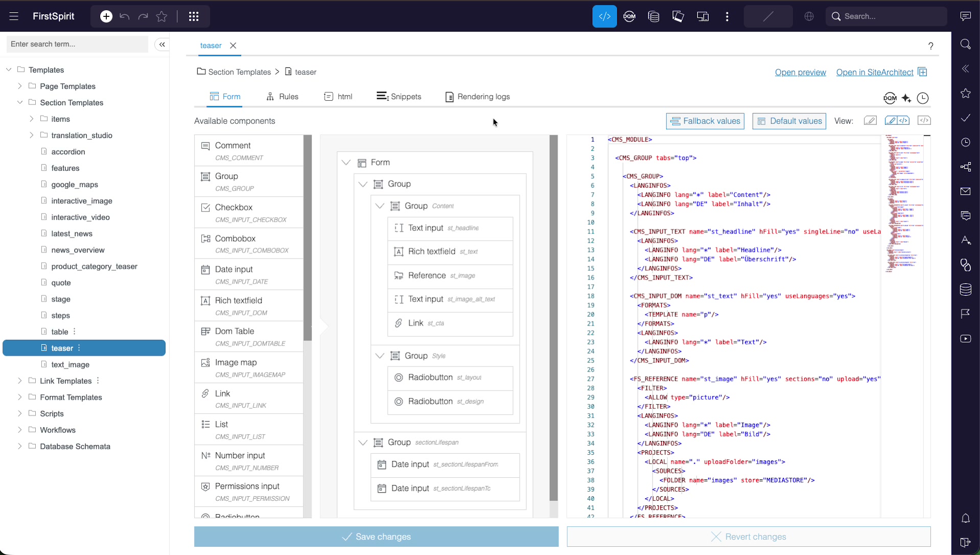The width and height of the screenshot is (980, 555).
Task: Click the components list scrollbar
Action: (x=308, y=238)
